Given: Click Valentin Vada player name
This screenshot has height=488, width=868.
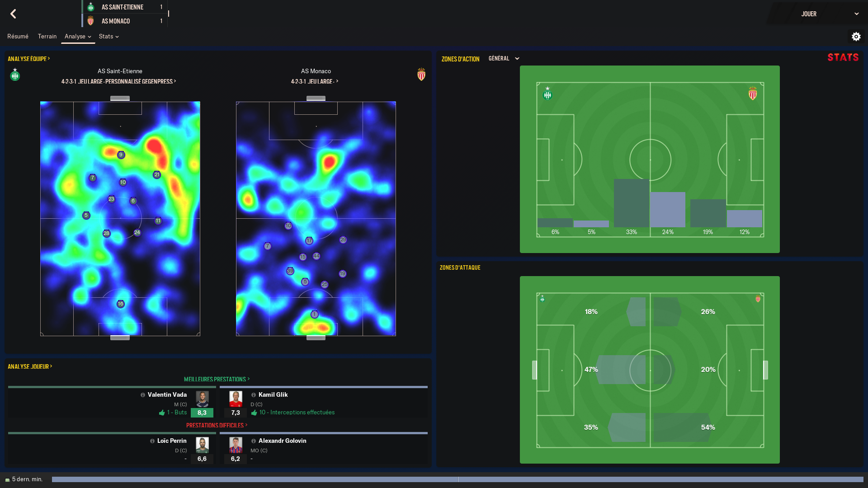Looking at the screenshot, I should tap(167, 395).
